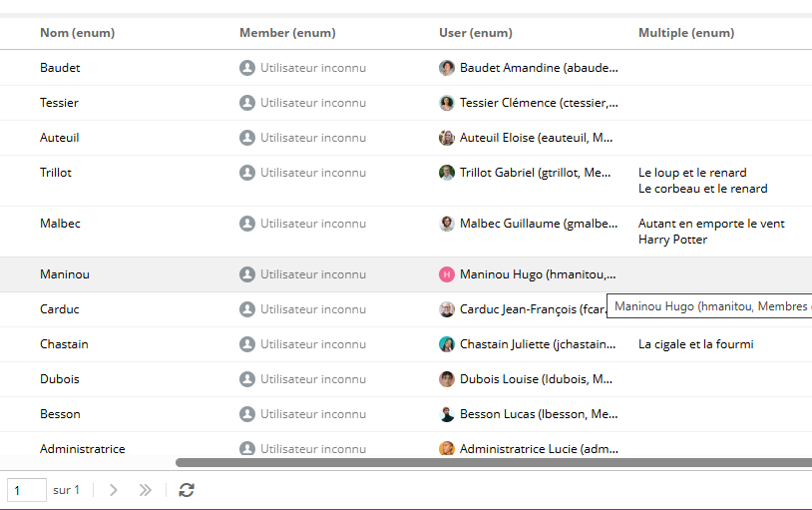Sort by User (enum) column header
This screenshot has width=812, height=510.
(x=476, y=33)
